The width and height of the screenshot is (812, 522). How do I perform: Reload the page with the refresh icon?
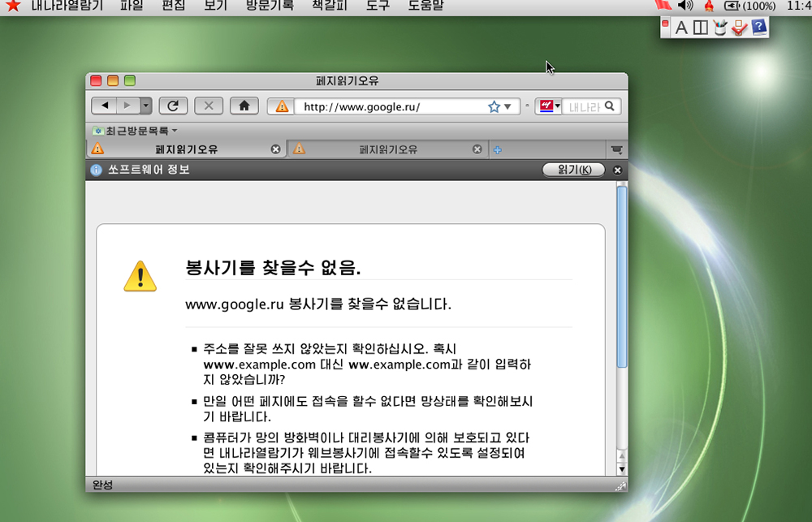click(173, 106)
